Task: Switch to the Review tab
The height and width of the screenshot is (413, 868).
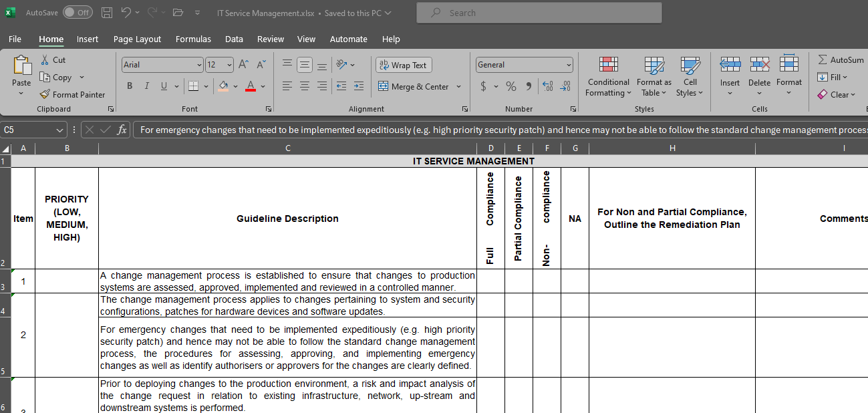Action: (x=271, y=39)
